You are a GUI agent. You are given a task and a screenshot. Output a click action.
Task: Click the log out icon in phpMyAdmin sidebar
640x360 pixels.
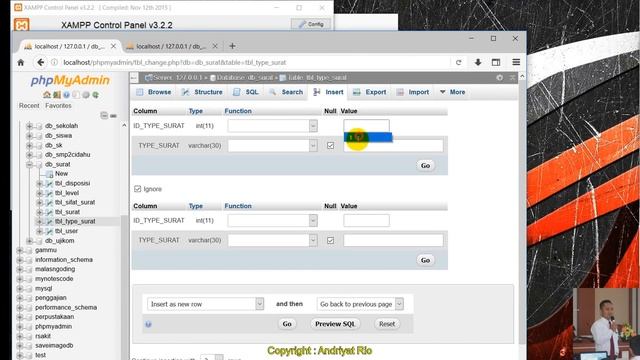point(57,95)
